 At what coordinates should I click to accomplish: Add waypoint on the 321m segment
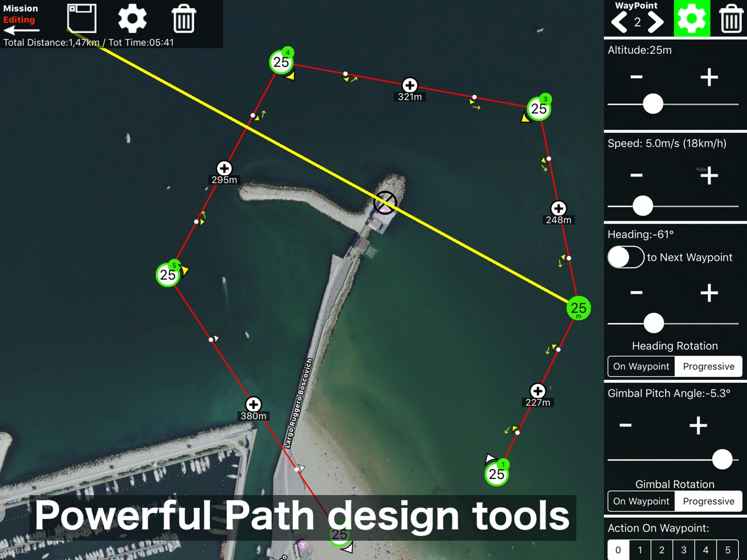click(x=409, y=85)
